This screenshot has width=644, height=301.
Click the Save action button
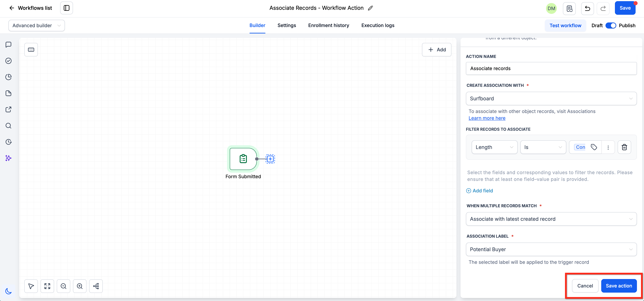click(x=619, y=286)
